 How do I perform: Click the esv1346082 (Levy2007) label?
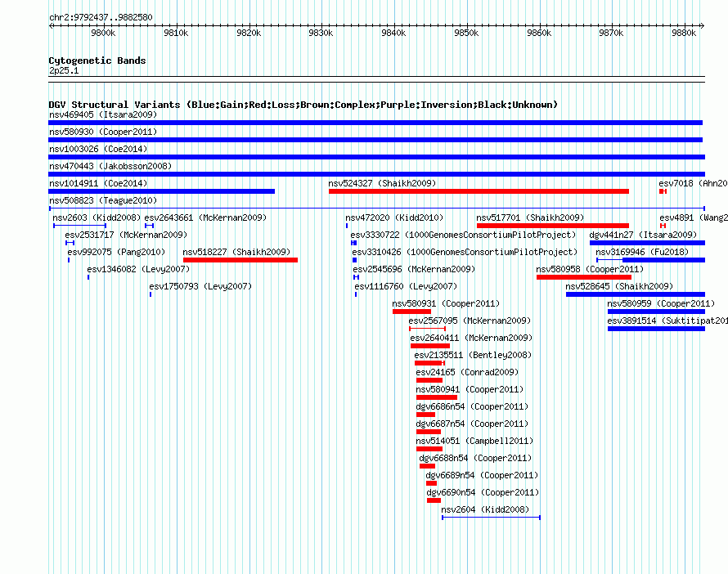(x=138, y=269)
